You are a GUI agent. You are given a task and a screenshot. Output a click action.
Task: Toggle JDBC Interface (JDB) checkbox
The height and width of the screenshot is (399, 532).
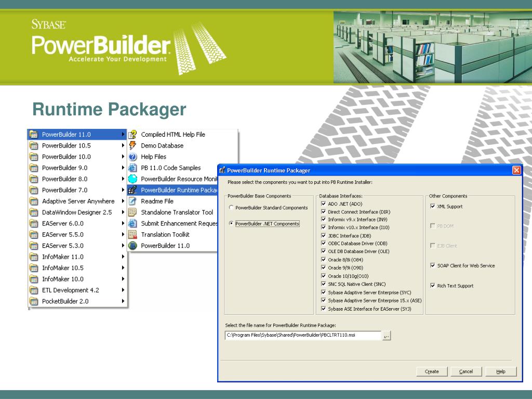(x=323, y=235)
